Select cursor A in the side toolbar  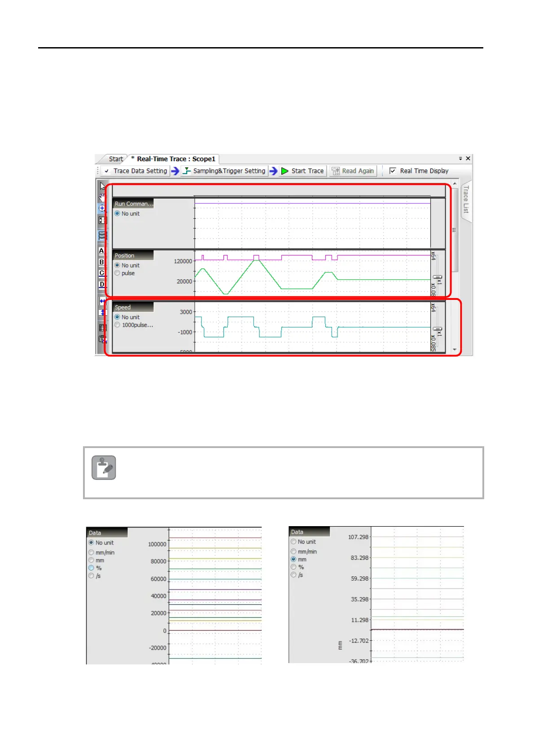point(102,251)
